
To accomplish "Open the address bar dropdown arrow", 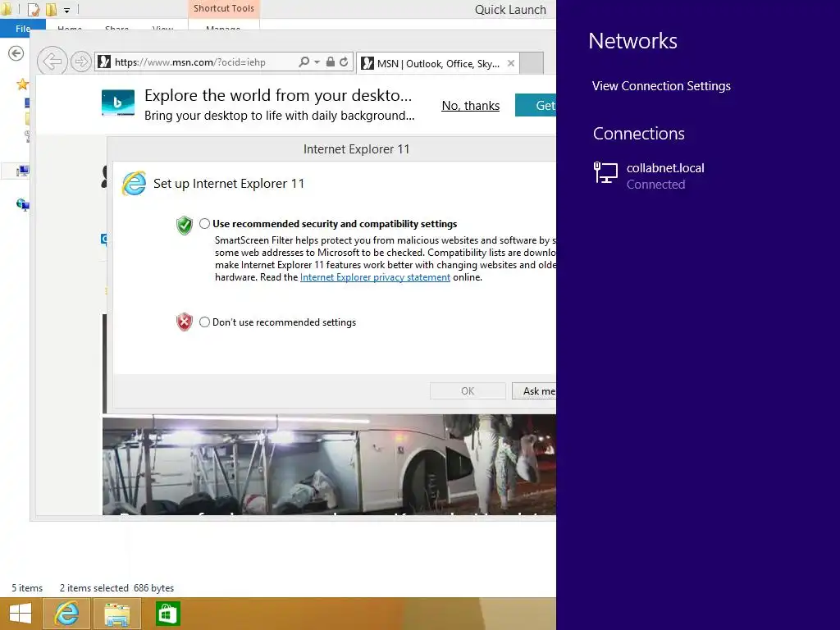I will click(x=317, y=62).
